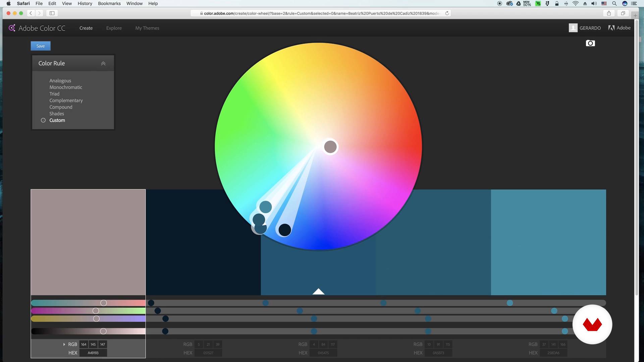Open the Safari Bookmarks menu
Screen dimensions: 644x362
pos(109,3)
